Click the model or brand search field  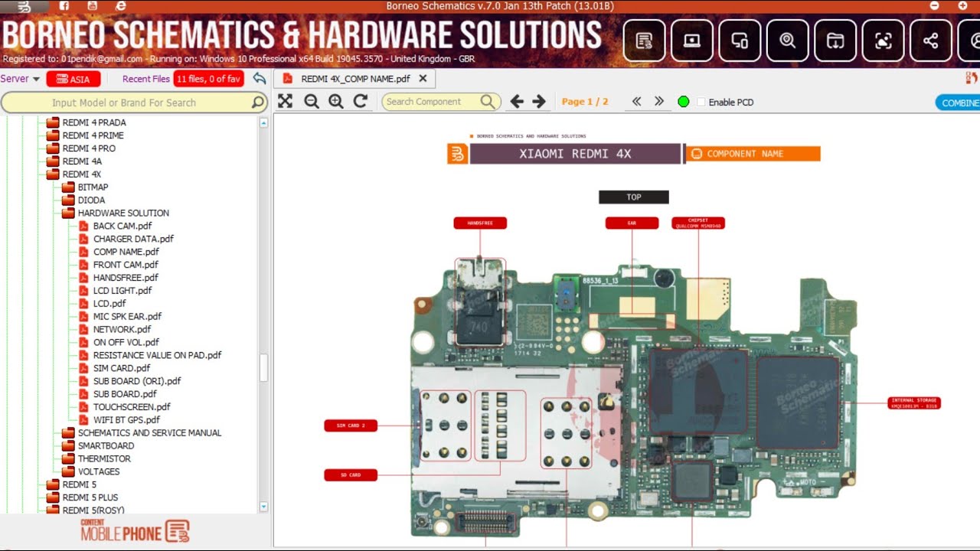(134, 103)
